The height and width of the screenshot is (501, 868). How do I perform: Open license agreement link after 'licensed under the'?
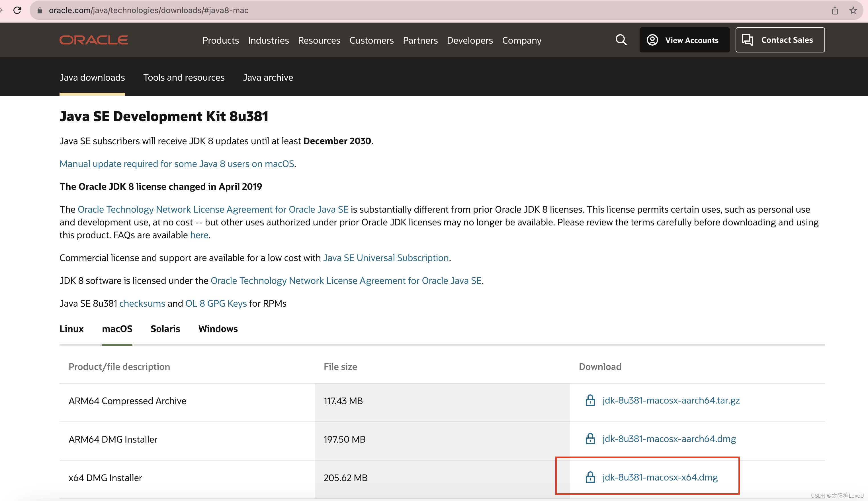tap(346, 280)
